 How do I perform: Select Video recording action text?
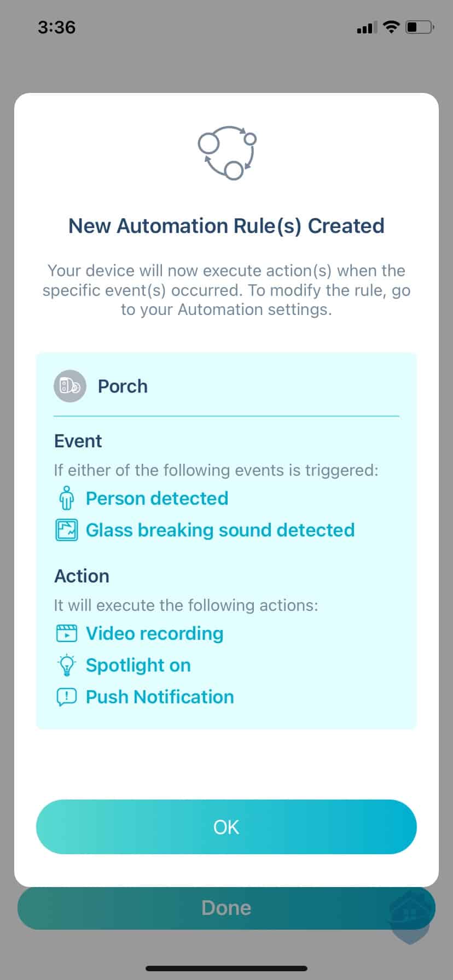coord(154,633)
